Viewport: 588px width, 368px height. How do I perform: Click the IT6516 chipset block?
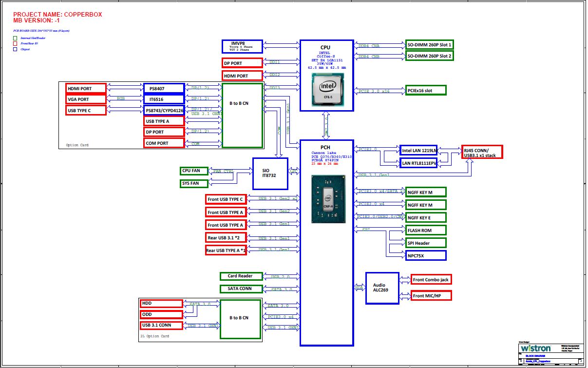click(164, 99)
